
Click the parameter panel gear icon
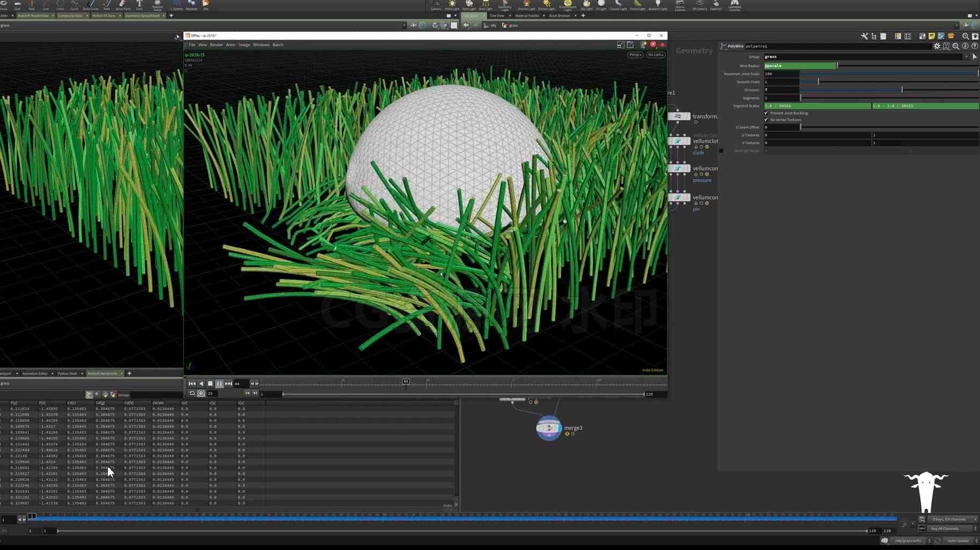pyautogui.click(x=937, y=46)
